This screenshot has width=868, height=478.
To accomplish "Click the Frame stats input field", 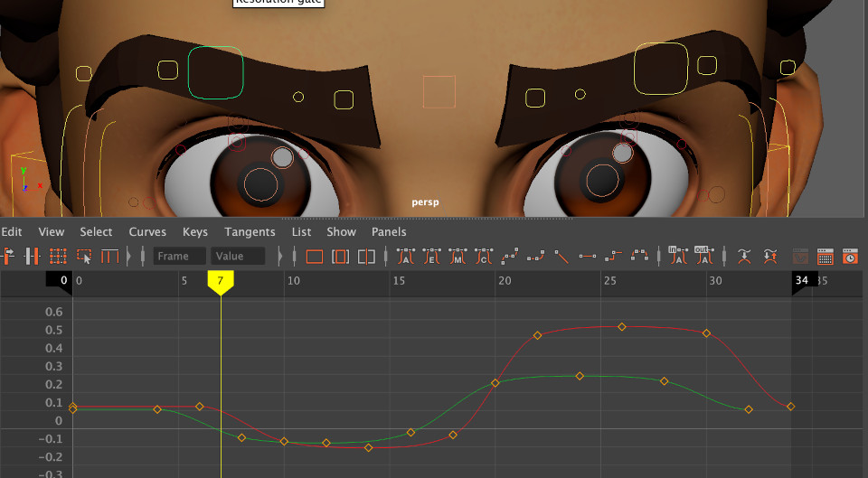I will click(179, 257).
